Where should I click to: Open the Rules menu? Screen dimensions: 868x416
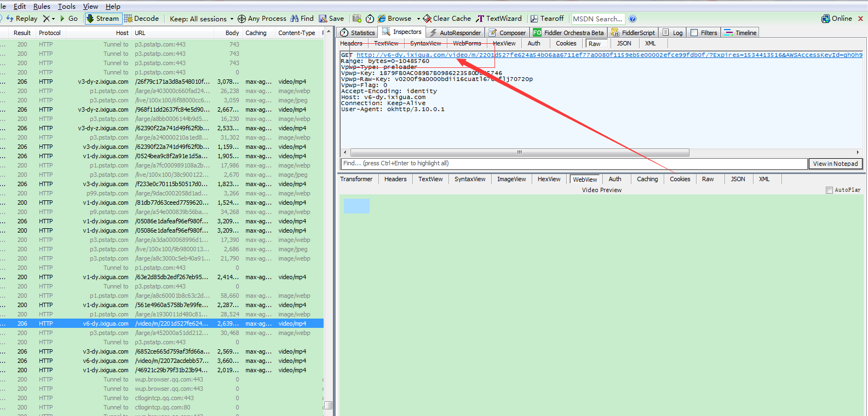[x=42, y=7]
